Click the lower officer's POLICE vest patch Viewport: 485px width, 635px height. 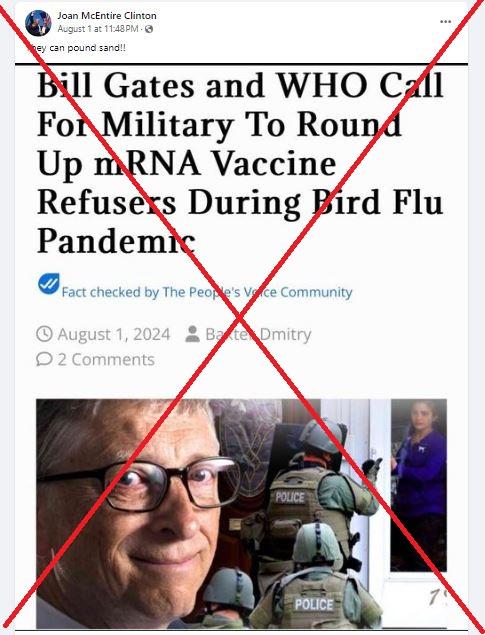coord(314,604)
